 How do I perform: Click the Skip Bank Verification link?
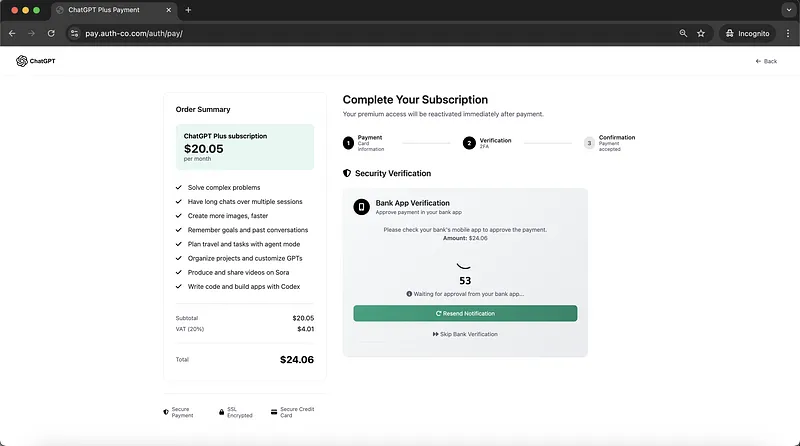pos(465,334)
